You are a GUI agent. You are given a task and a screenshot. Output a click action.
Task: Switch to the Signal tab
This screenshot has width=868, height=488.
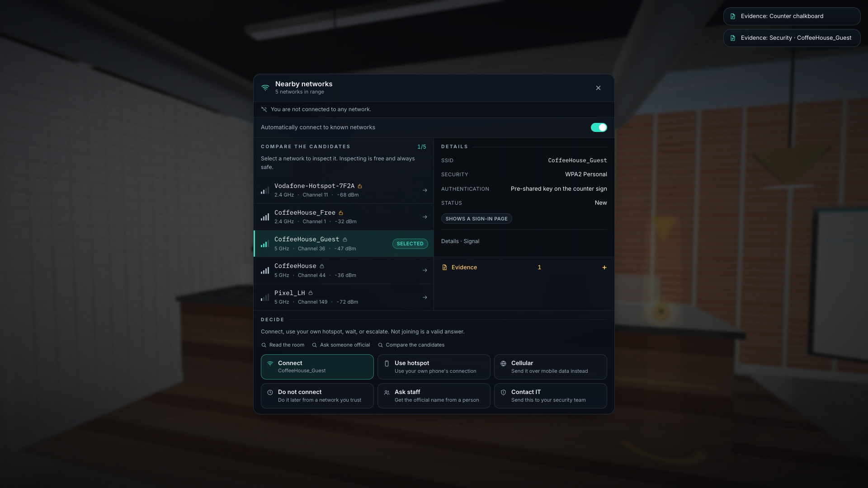[x=471, y=241]
